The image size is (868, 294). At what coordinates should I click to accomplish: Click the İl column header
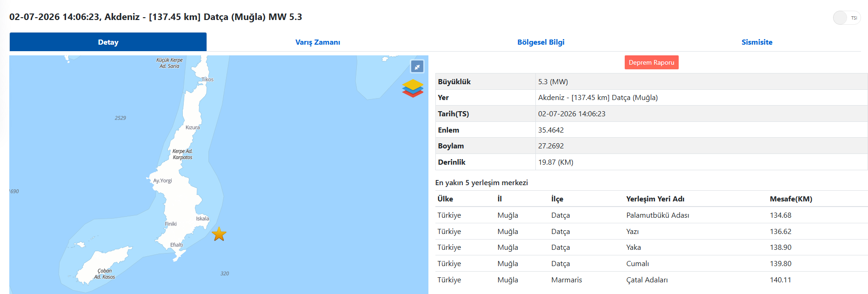(500, 199)
